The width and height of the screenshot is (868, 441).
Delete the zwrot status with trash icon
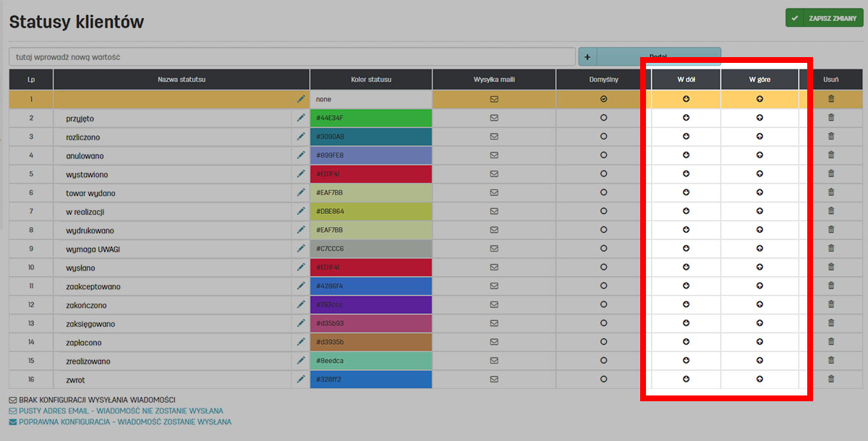tap(830, 379)
